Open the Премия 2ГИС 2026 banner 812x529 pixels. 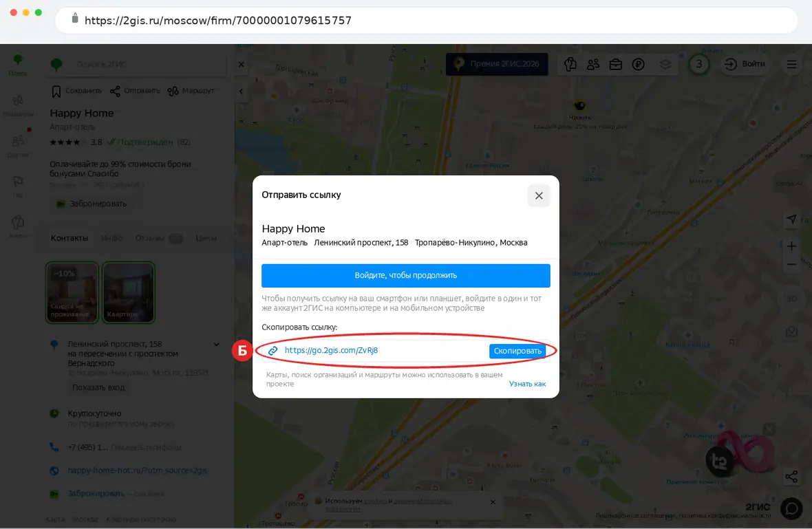tap(497, 64)
